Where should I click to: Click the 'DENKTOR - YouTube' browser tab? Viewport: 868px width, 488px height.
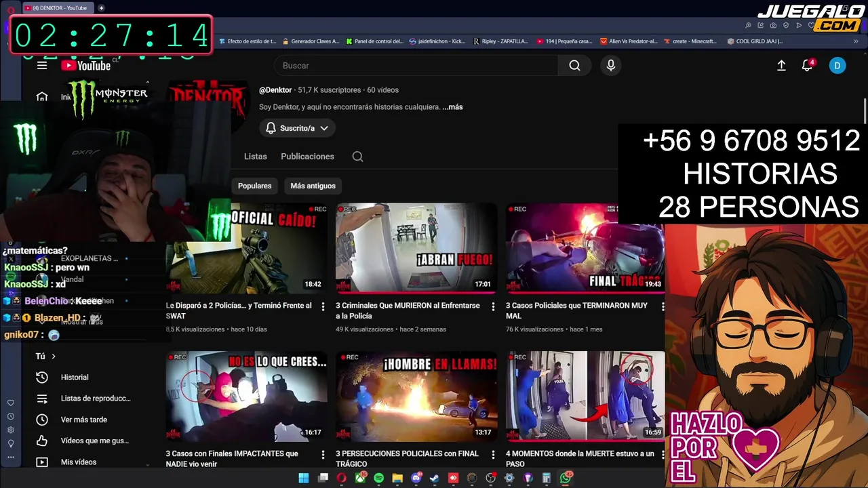(59, 8)
